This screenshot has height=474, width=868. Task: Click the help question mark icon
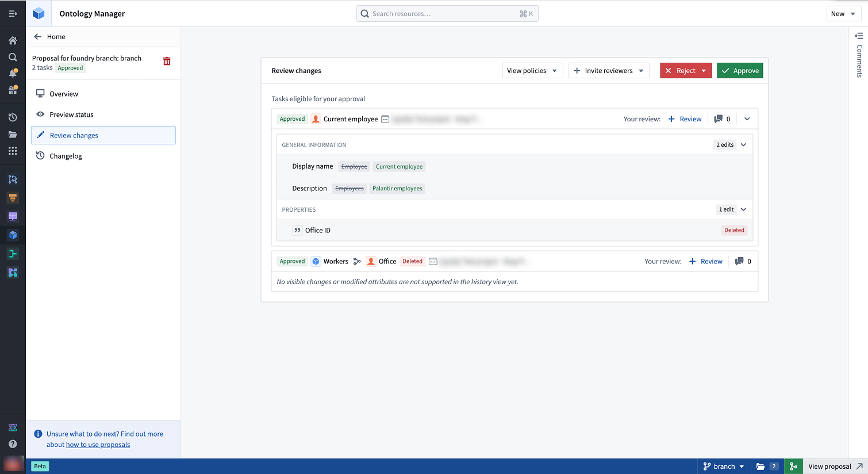[x=13, y=444]
